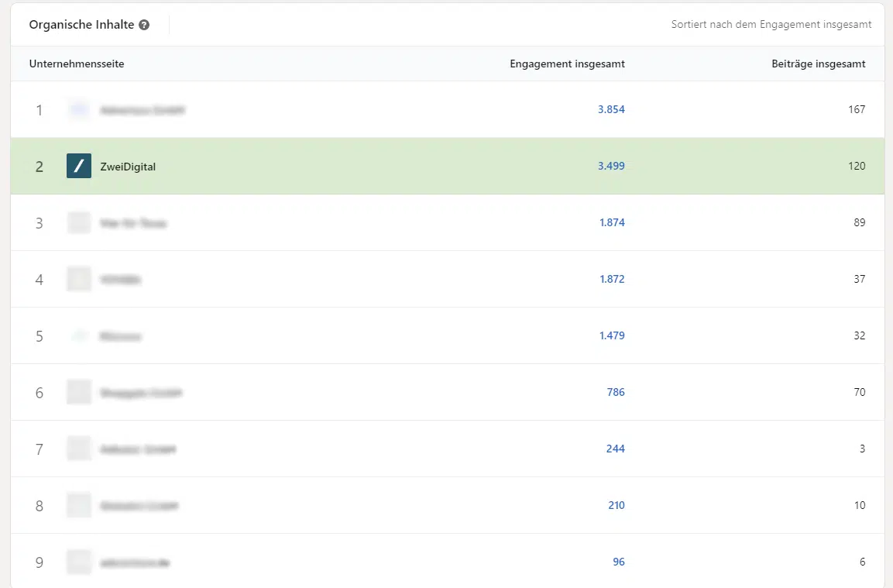Open engagement value 3.854
893x588 pixels.
coord(610,110)
